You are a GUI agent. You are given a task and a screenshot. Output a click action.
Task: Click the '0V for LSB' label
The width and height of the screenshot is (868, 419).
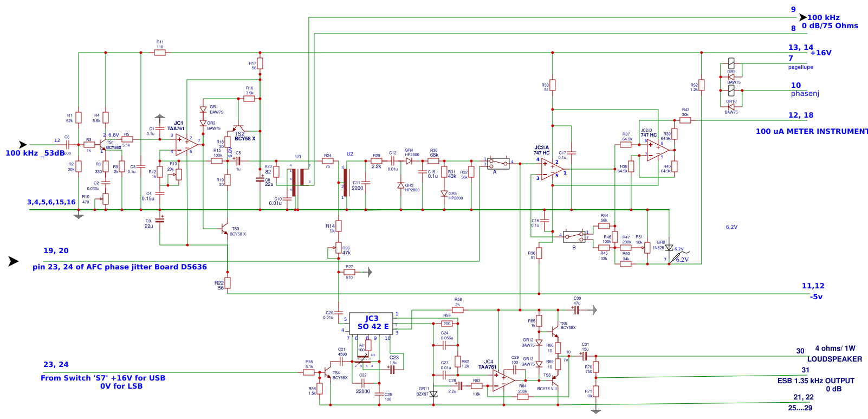[x=121, y=386]
